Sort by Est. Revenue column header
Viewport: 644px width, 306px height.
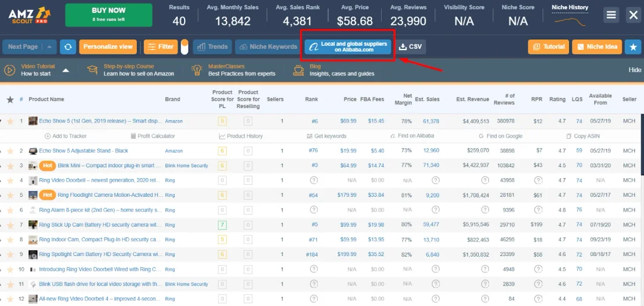(x=473, y=99)
